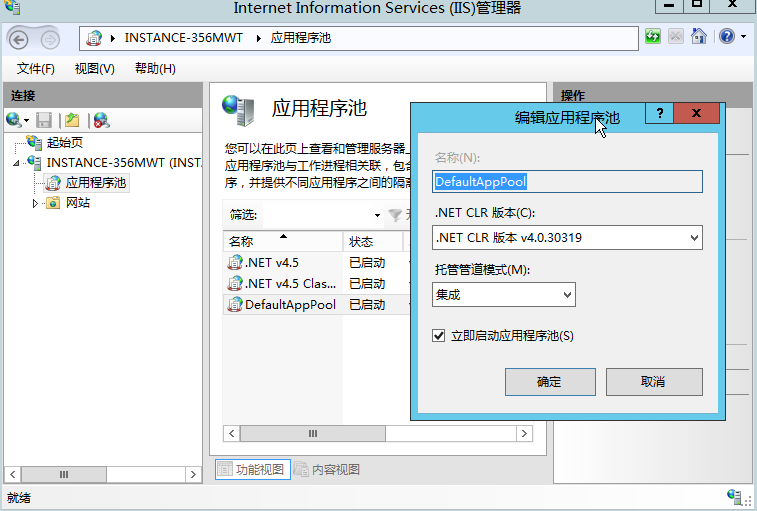
Task: Click the blue Help question icon
Action: click(727, 37)
